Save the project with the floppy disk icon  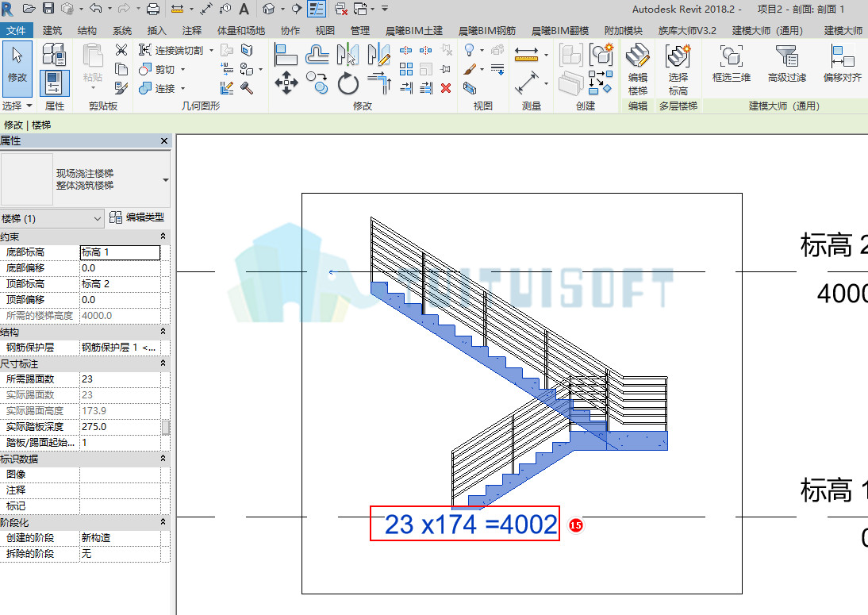[x=48, y=8]
